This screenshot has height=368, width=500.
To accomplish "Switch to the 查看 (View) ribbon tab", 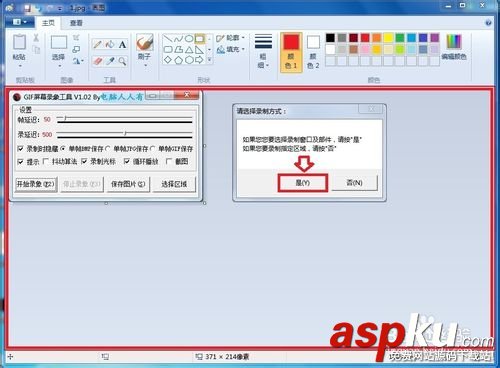I will [x=76, y=23].
